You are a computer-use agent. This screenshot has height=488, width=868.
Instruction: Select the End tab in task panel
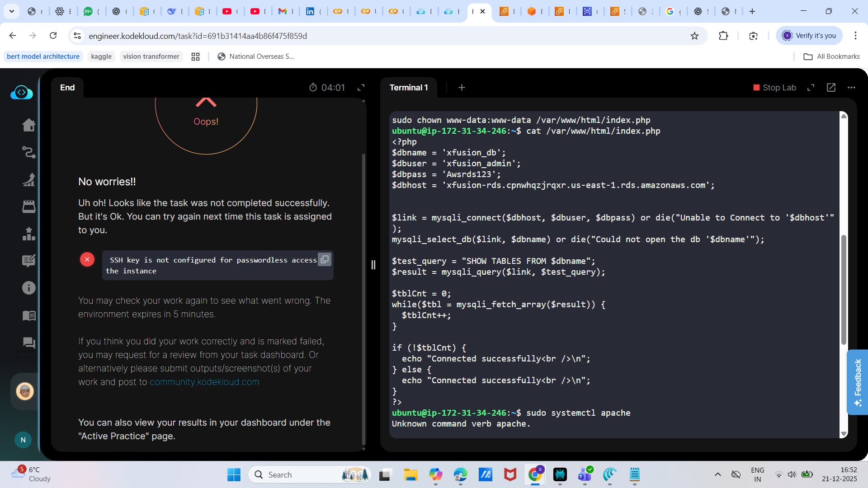pyautogui.click(x=67, y=88)
